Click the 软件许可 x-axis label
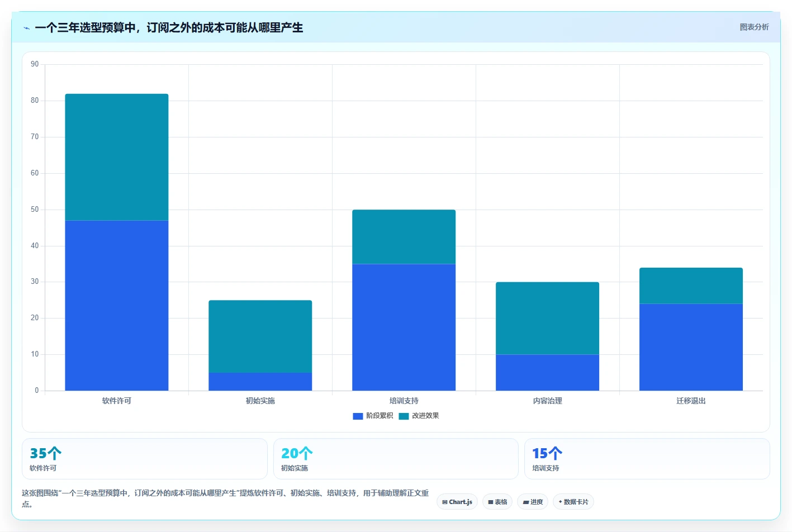The height and width of the screenshot is (532, 792). tap(117, 401)
